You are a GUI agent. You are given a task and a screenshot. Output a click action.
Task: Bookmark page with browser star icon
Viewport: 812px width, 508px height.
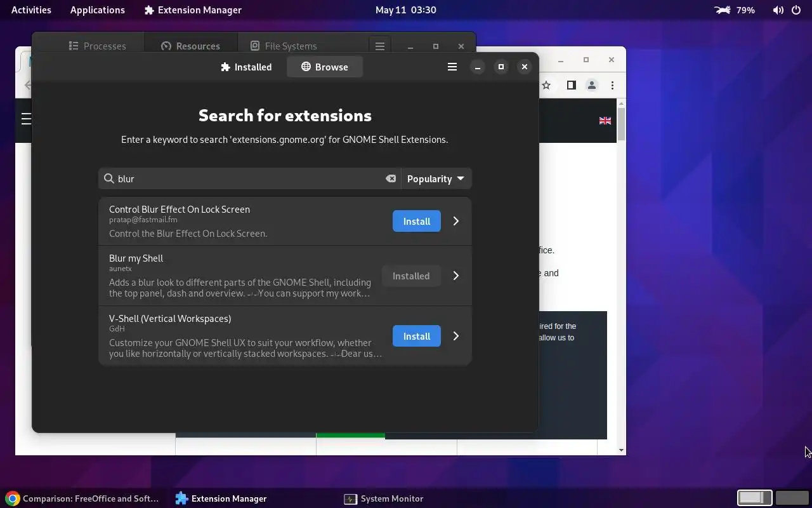point(546,85)
